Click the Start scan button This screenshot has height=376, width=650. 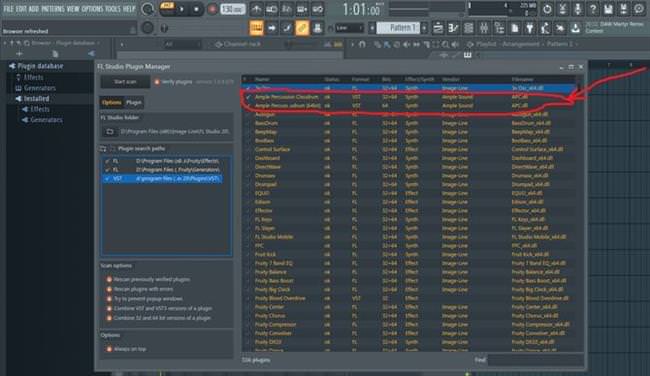click(x=125, y=82)
